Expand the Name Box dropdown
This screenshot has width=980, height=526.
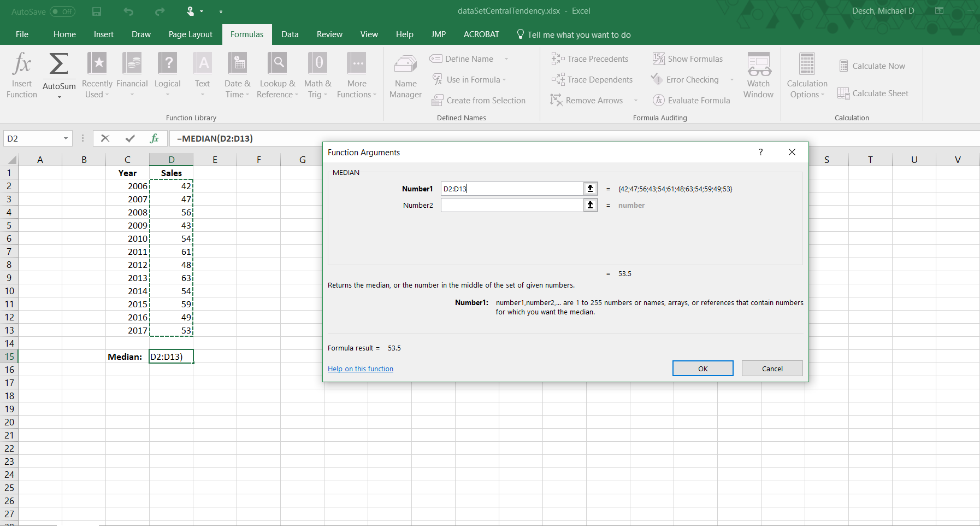(66, 138)
